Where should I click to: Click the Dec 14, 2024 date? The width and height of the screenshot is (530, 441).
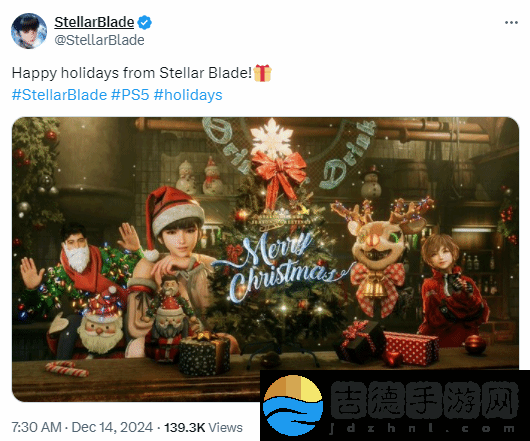112,427
